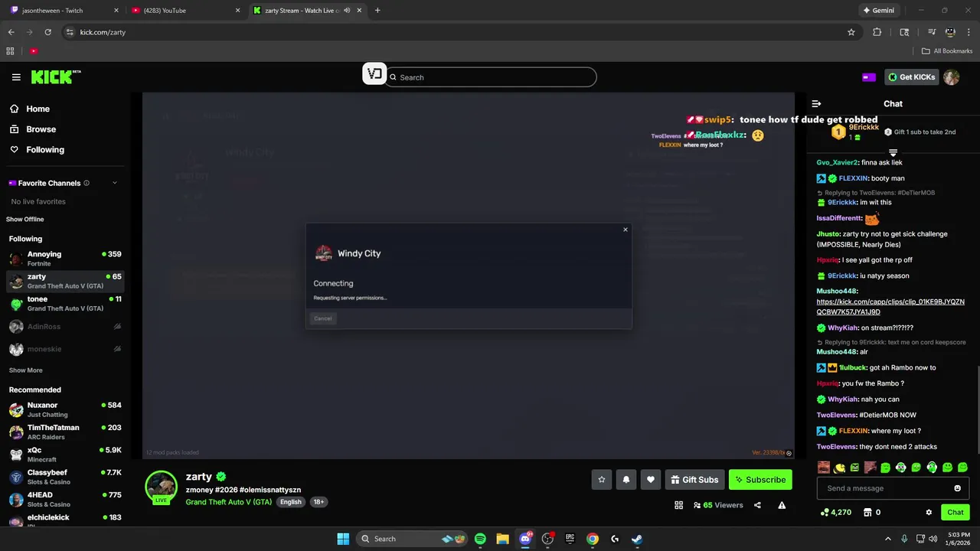980x551 pixels.
Task: Open the Gemini button in Chrome
Action: tap(879, 11)
